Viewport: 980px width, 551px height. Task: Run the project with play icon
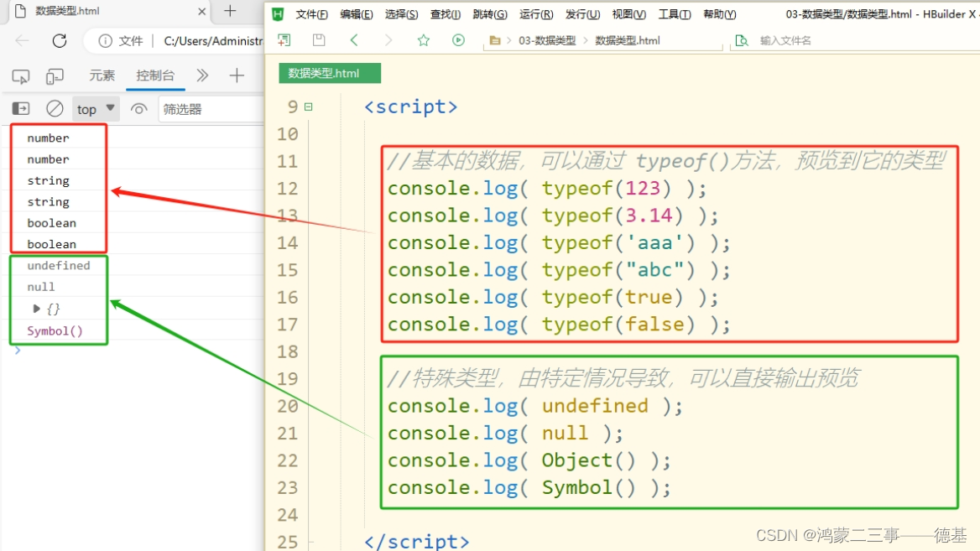point(458,40)
